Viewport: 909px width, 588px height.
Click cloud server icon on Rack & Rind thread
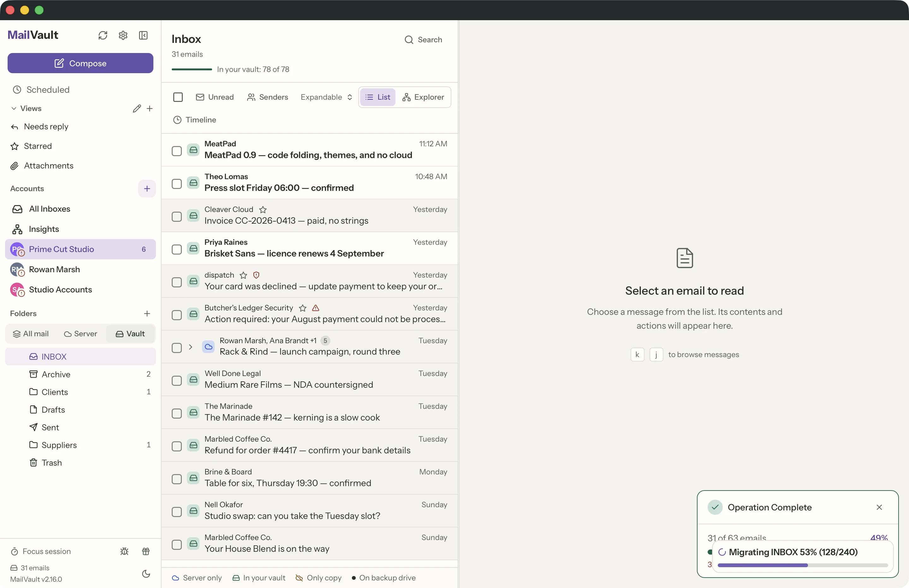point(208,347)
